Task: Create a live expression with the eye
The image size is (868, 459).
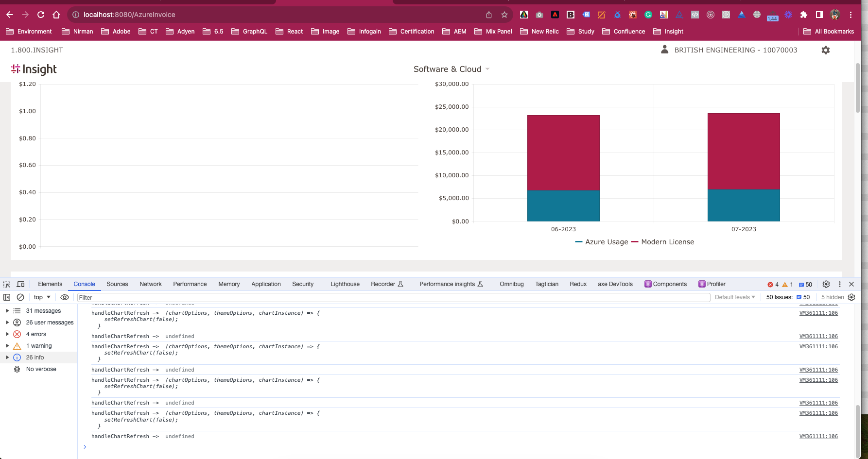Action: pos(65,297)
